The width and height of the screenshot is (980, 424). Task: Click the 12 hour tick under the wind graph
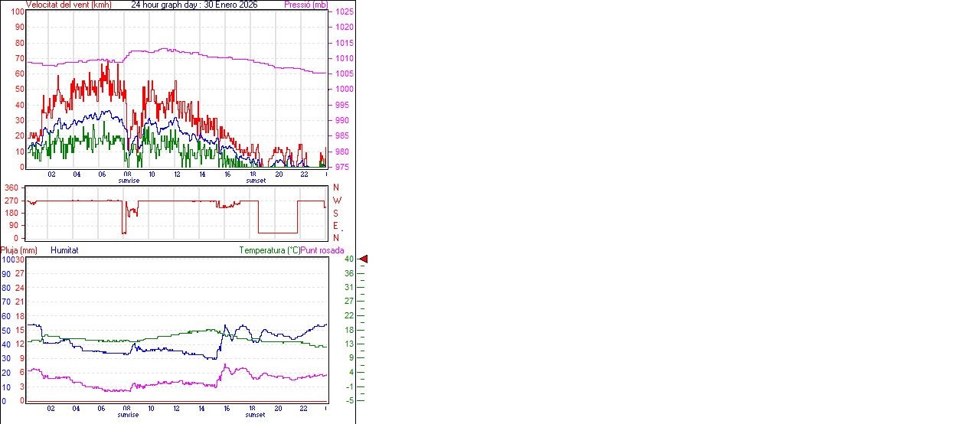click(177, 174)
